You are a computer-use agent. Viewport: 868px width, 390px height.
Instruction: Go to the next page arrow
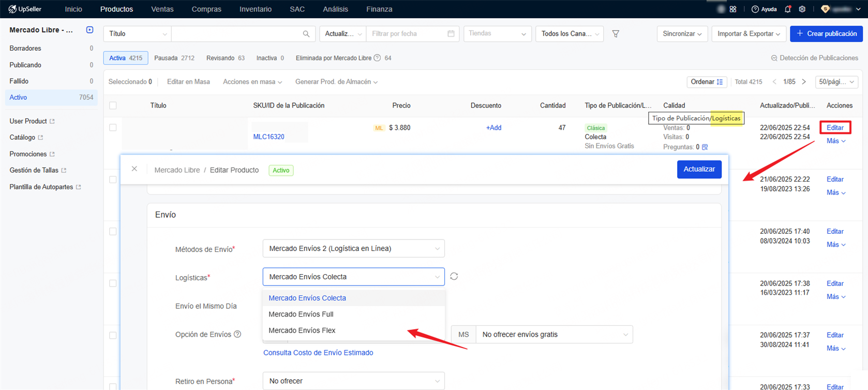804,82
